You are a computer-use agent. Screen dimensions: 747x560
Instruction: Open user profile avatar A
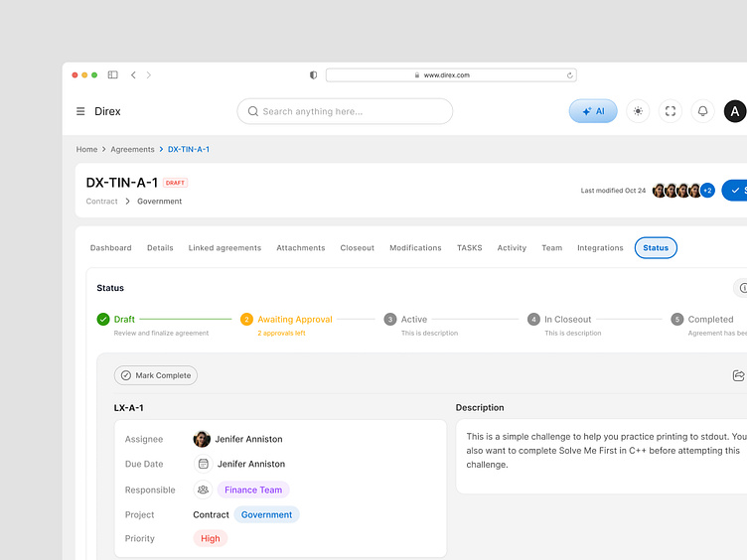pyautogui.click(x=735, y=111)
